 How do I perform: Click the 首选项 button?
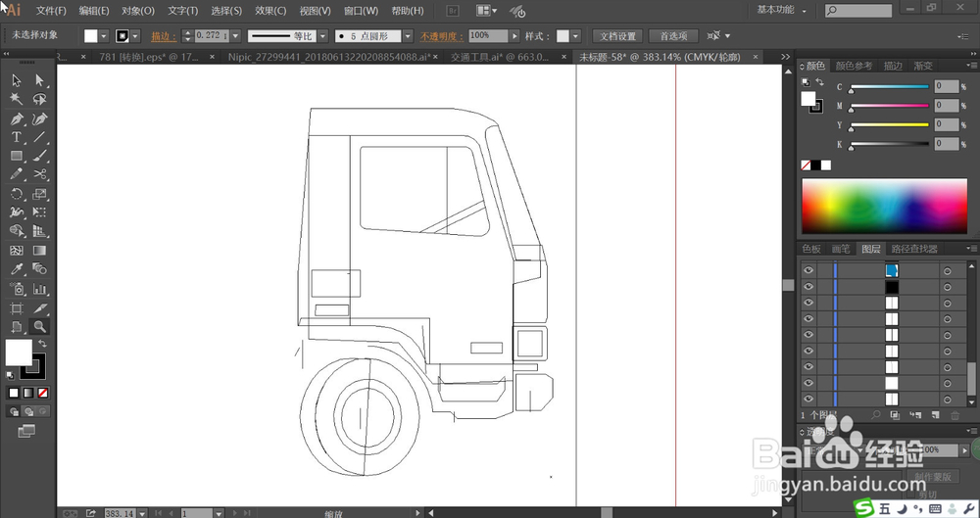pyautogui.click(x=674, y=36)
